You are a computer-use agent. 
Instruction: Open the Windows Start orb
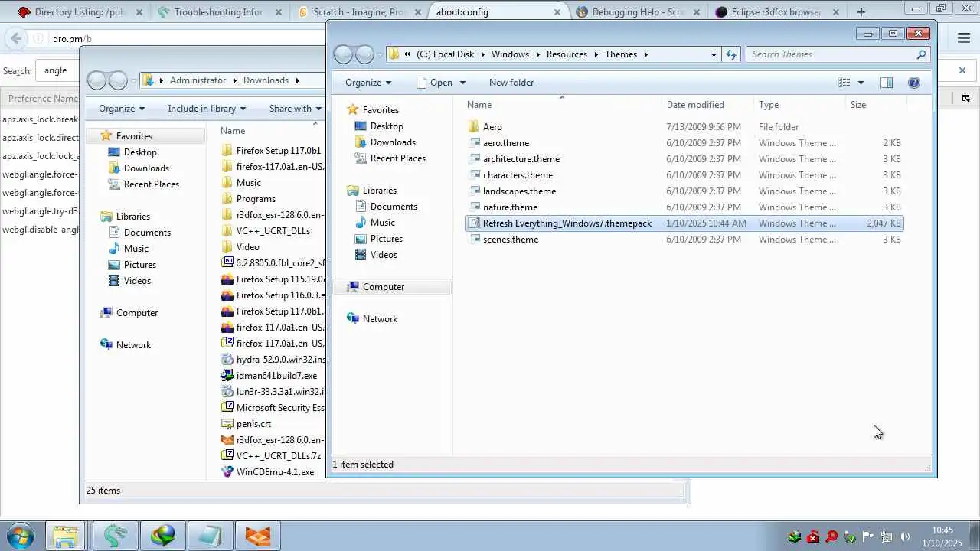[x=20, y=536]
